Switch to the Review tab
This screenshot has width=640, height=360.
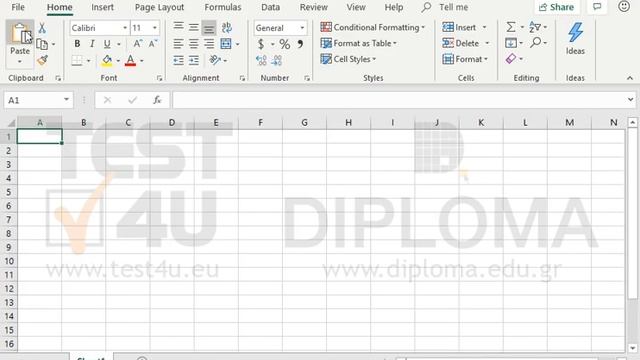[313, 7]
